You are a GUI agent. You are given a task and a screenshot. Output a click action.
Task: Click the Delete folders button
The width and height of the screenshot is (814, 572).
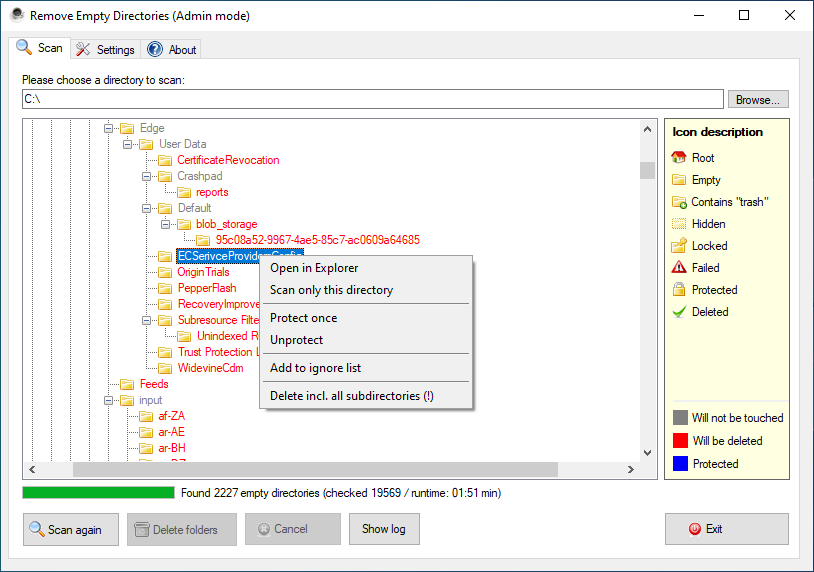point(182,529)
